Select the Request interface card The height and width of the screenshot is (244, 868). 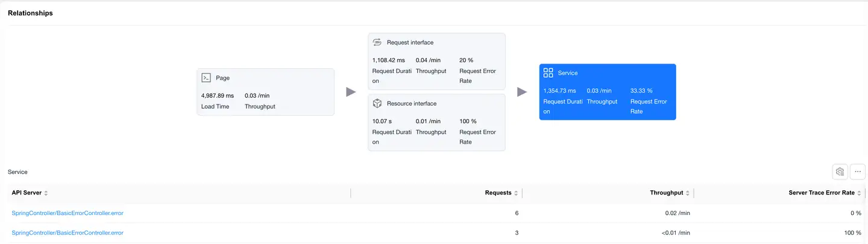(x=436, y=61)
